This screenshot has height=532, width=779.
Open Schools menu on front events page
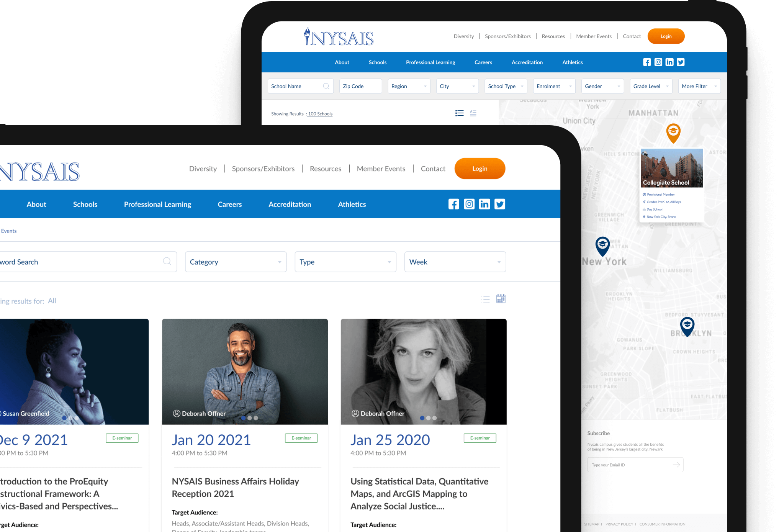click(85, 204)
